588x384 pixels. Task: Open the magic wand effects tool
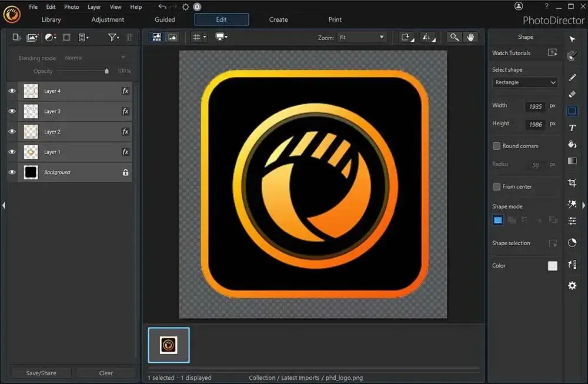pos(572,203)
